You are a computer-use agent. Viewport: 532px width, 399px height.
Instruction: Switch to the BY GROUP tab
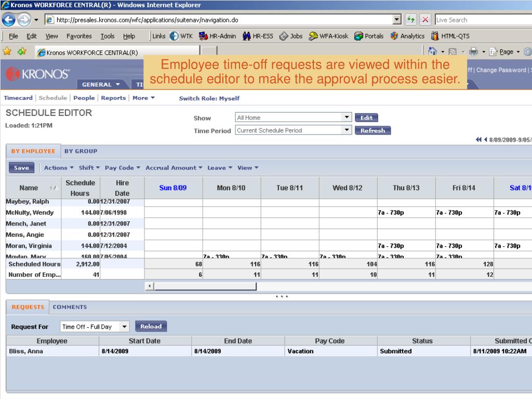81,151
